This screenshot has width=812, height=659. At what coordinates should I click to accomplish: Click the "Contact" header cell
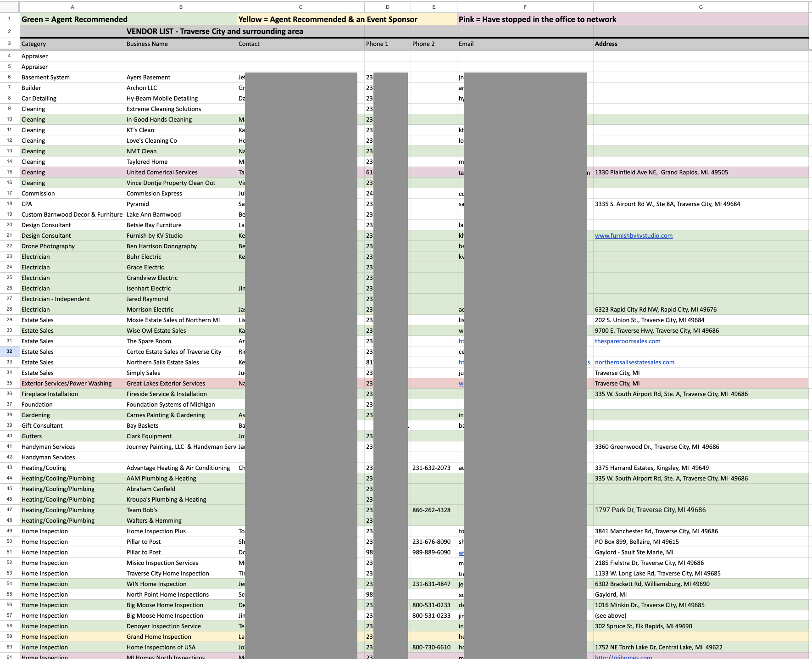[x=300, y=44]
